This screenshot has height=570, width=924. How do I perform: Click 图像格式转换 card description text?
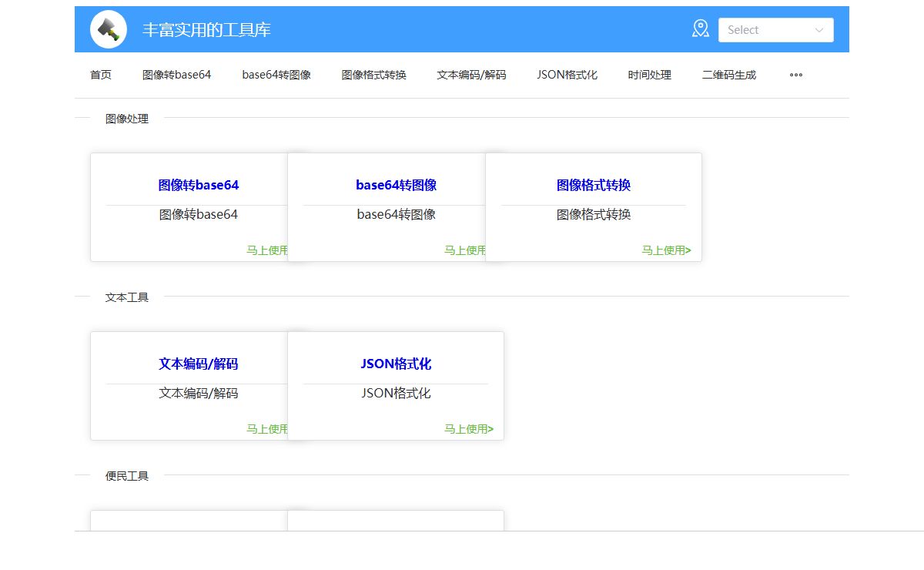594,214
